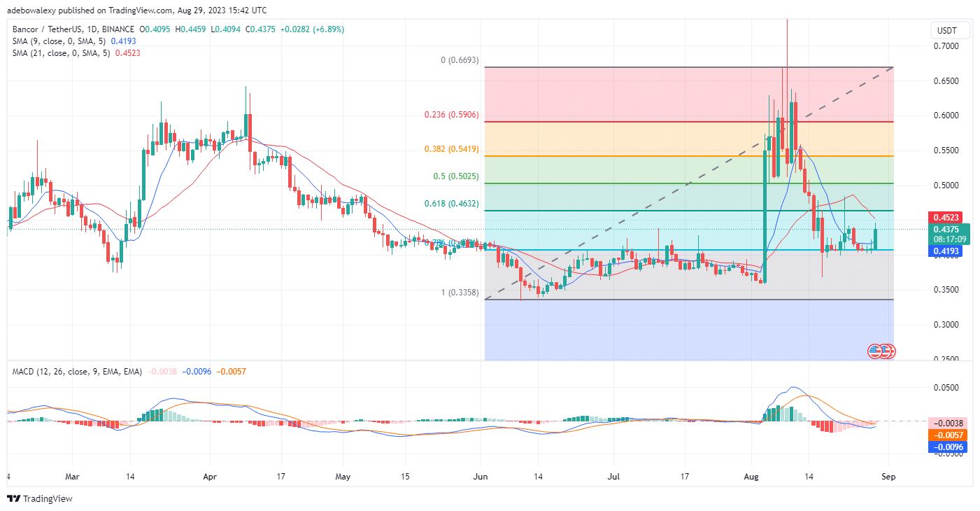Image resolution: width=980 pixels, height=511 pixels.
Task: Click the 0.7000 price scale value
Action: pyautogui.click(x=948, y=46)
